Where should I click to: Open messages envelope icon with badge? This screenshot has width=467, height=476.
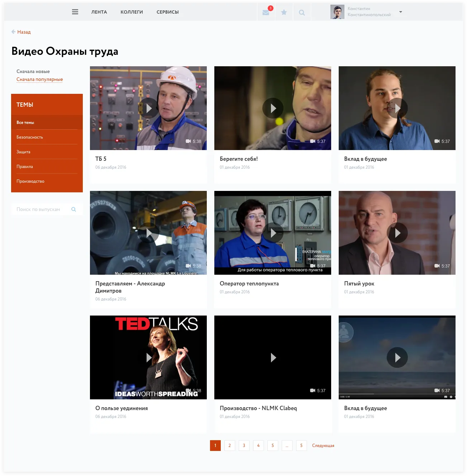[x=266, y=12]
